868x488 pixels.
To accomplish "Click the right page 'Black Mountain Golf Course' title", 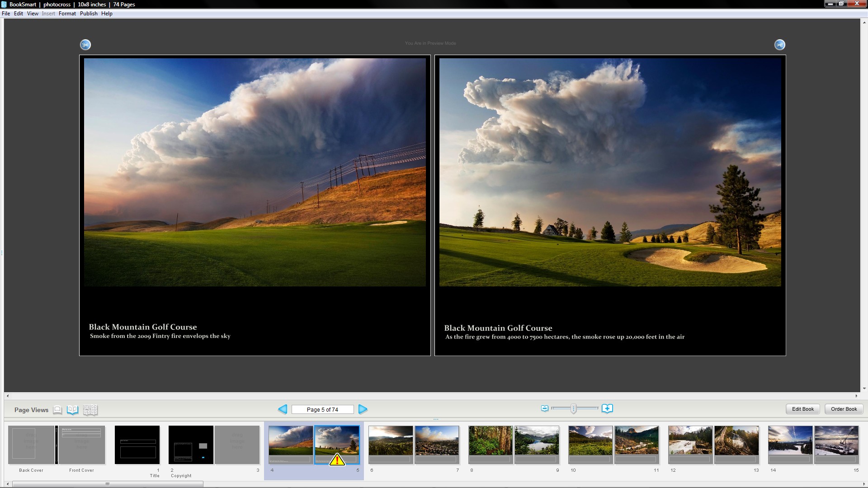I will 498,328.
